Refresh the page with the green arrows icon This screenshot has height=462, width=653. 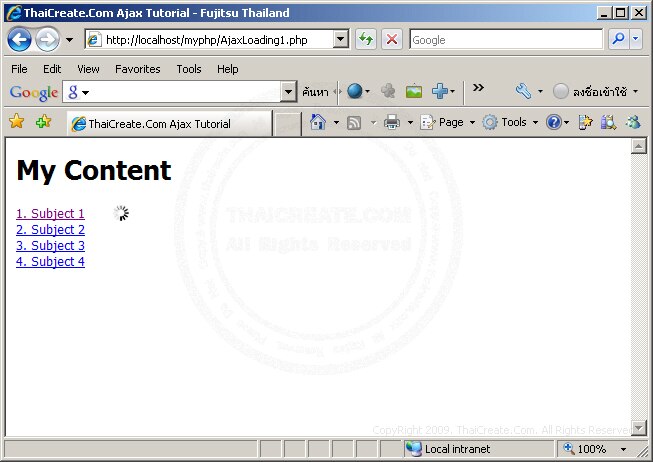pos(366,40)
